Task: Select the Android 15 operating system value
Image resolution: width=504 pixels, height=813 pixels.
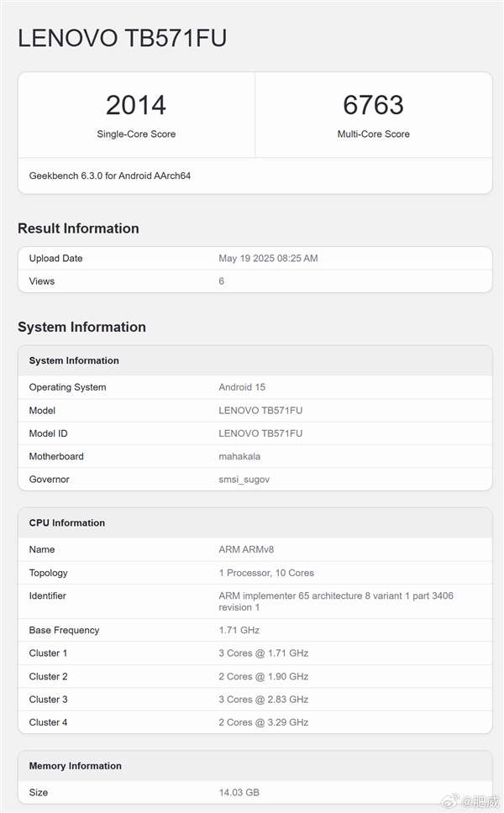Action: (242, 387)
